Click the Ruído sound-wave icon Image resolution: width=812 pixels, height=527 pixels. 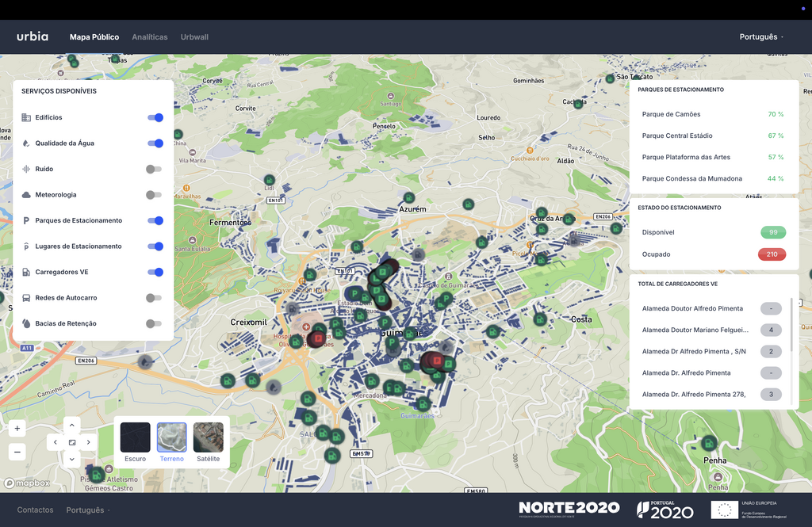tap(27, 169)
